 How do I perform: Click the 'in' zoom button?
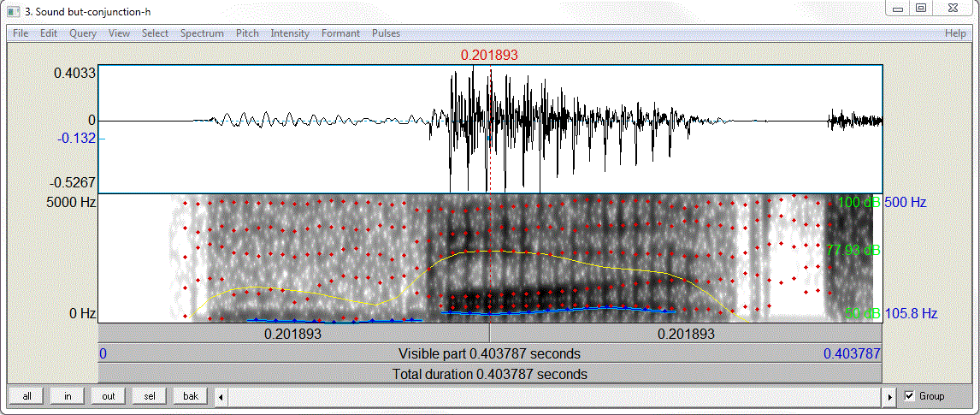point(68,396)
